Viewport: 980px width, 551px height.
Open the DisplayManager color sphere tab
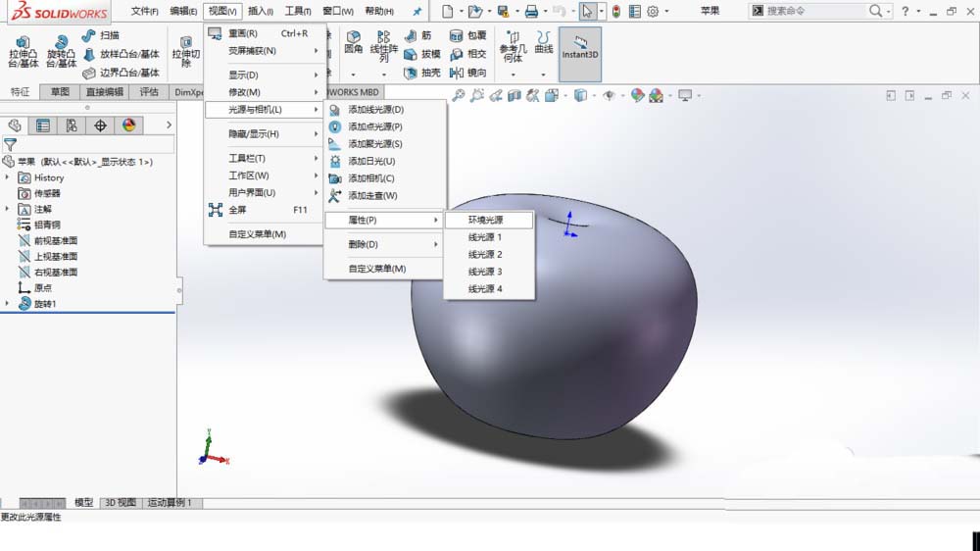[x=129, y=125]
